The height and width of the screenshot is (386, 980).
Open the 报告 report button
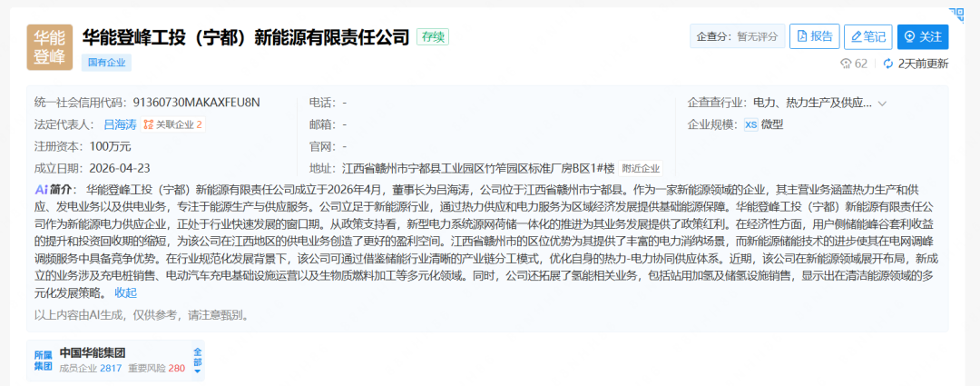[814, 36]
